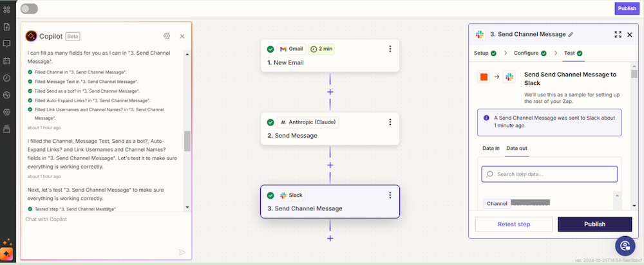Click the Copilot logo in panel header
The height and width of the screenshot is (265, 644).
(x=31, y=36)
